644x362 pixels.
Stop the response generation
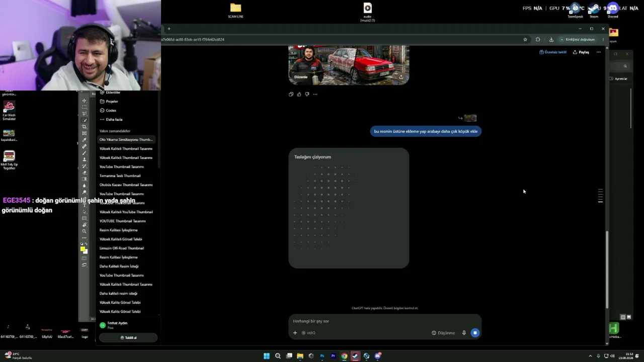(x=475, y=333)
